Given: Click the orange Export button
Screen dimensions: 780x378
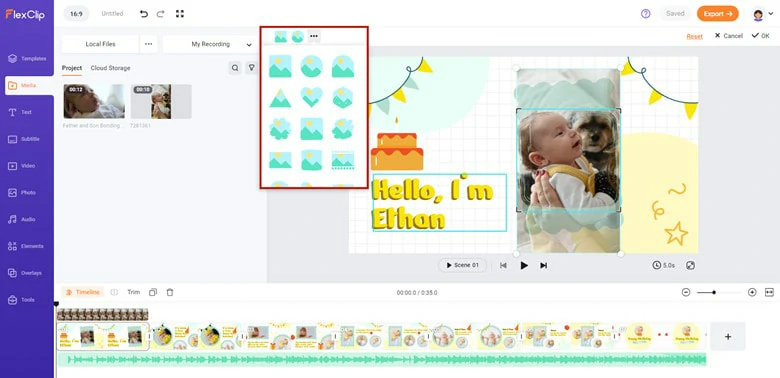Looking at the screenshot, I should tap(717, 14).
